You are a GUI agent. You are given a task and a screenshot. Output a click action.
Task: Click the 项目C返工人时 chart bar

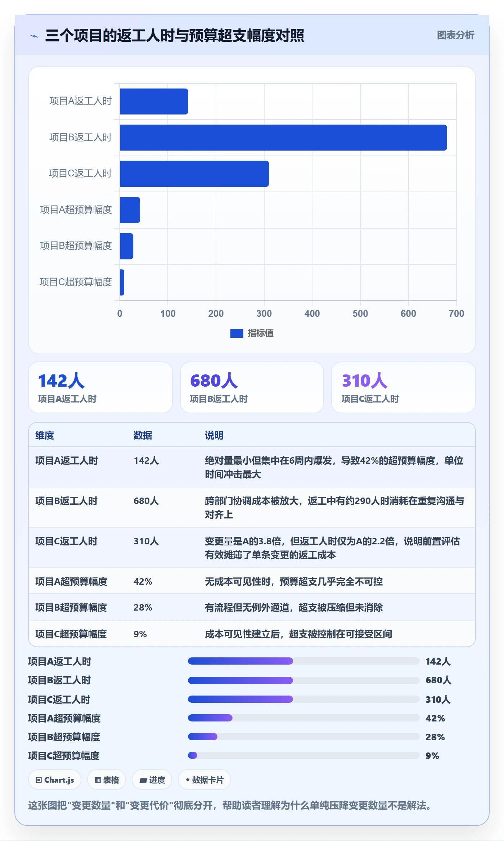click(194, 174)
